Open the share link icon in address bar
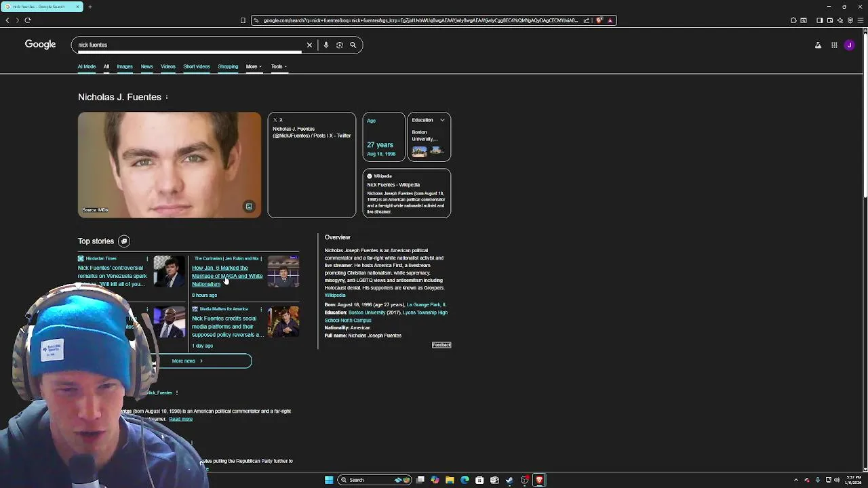Screen dimensions: 868x488 (x=586, y=20)
